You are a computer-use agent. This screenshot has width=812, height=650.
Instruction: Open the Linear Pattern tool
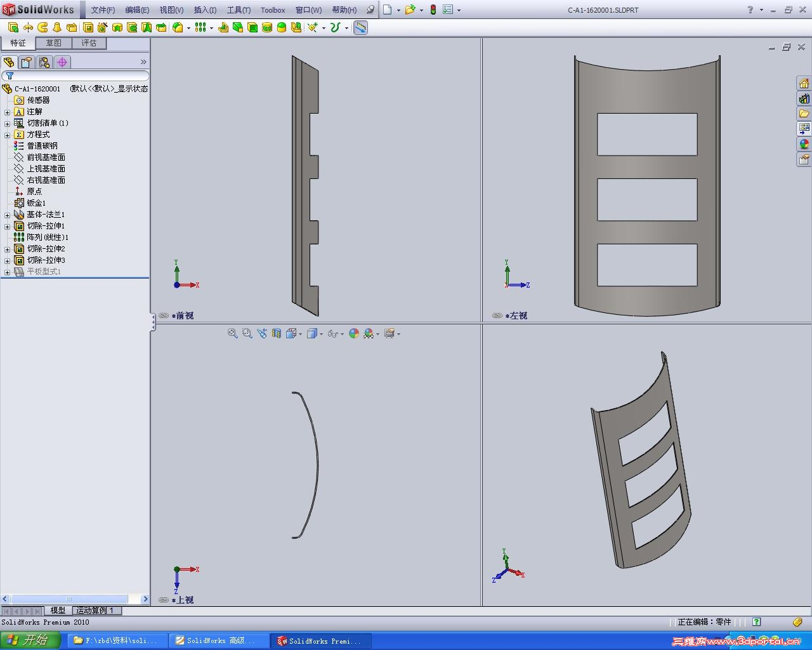coord(200,27)
